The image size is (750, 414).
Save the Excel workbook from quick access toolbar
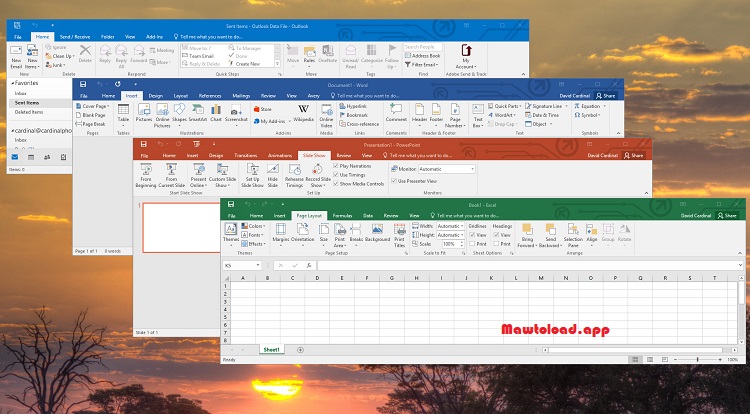(x=231, y=204)
